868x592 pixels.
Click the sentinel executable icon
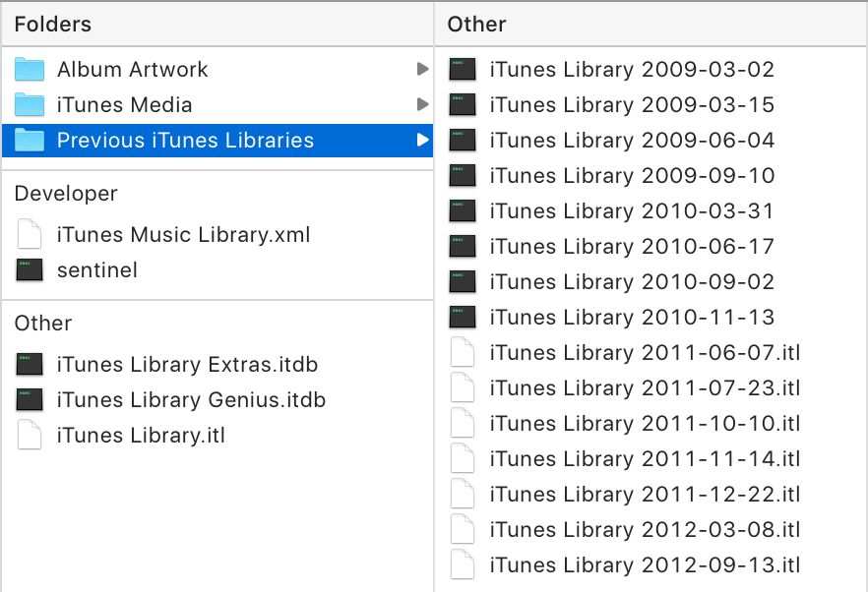coord(30,270)
